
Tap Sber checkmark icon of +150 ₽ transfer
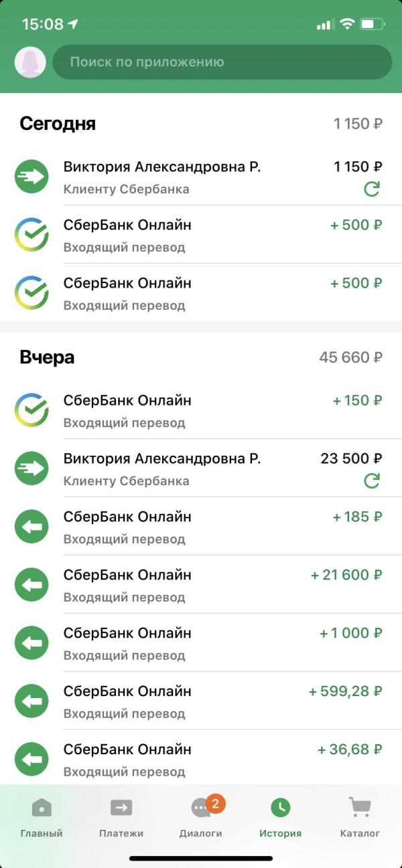pyautogui.click(x=31, y=410)
